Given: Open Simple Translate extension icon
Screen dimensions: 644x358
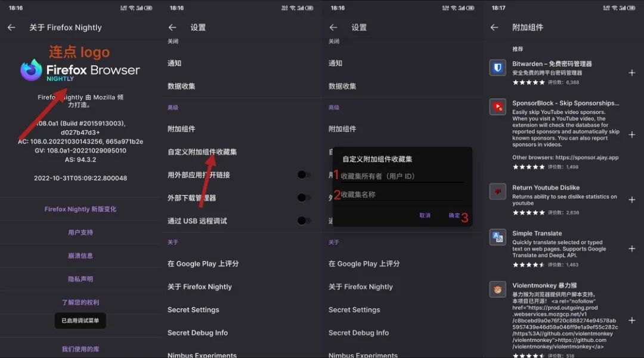Looking at the screenshot, I should [497, 237].
